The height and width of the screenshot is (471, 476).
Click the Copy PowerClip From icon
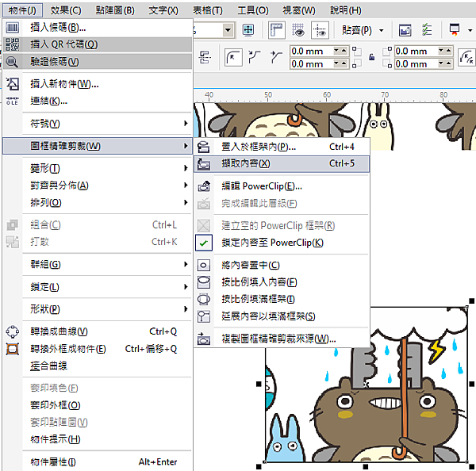pyautogui.click(x=204, y=339)
